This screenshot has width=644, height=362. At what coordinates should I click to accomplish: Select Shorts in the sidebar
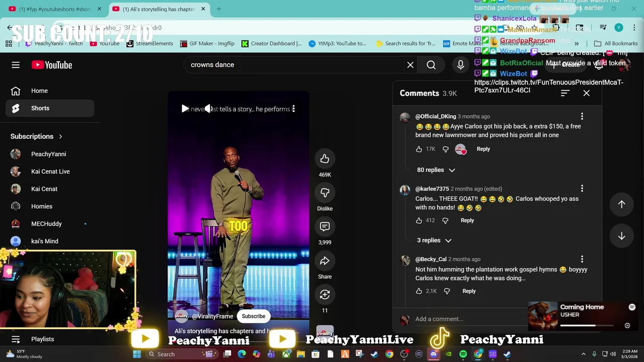(x=50, y=108)
